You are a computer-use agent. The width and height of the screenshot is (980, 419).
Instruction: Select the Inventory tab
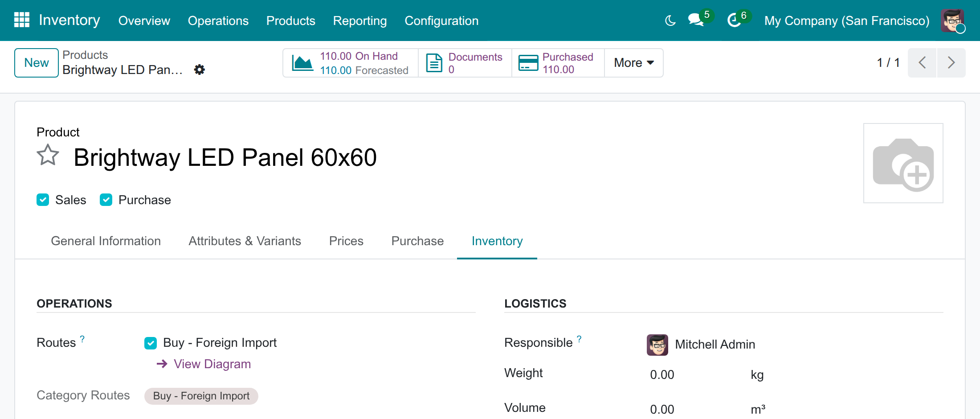pyautogui.click(x=497, y=241)
